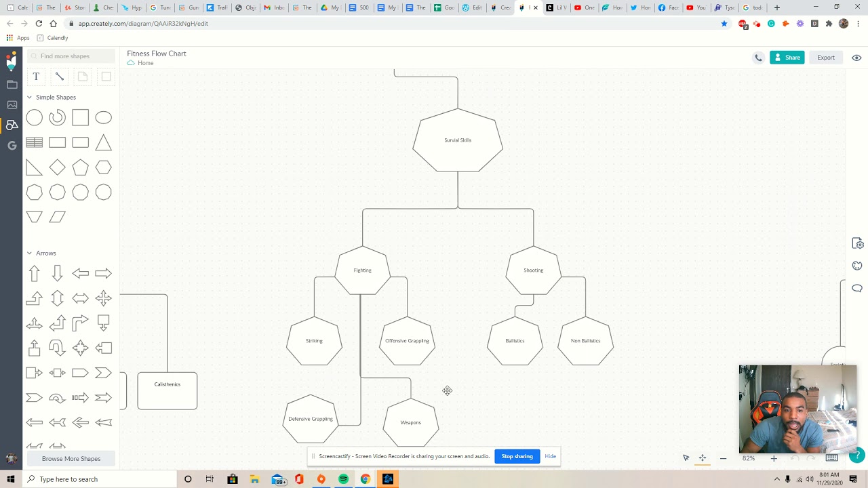Open the Google search sidebar icon
This screenshot has width=868, height=488.
pyautogui.click(x=12, y=145)
